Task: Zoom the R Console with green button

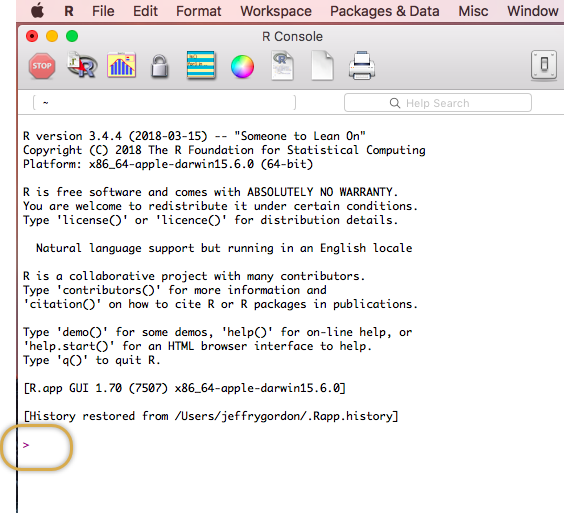Action: click(x=72, y=36)
